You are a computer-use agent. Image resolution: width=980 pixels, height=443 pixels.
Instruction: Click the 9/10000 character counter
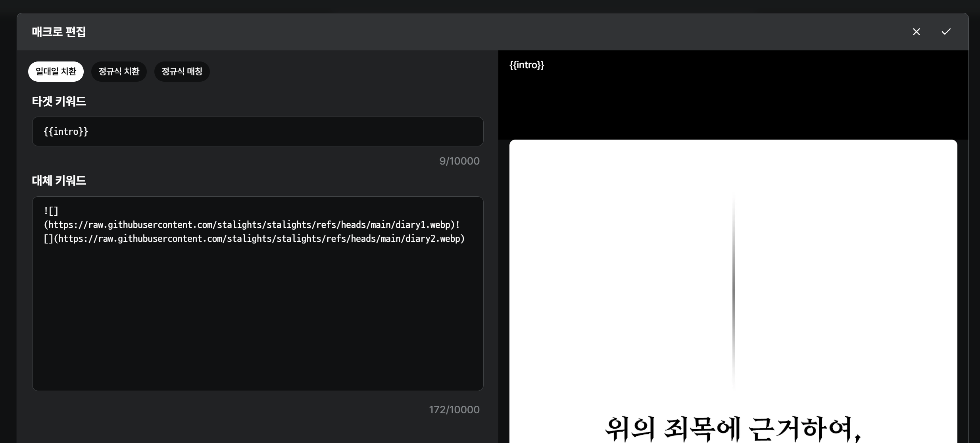459,161
